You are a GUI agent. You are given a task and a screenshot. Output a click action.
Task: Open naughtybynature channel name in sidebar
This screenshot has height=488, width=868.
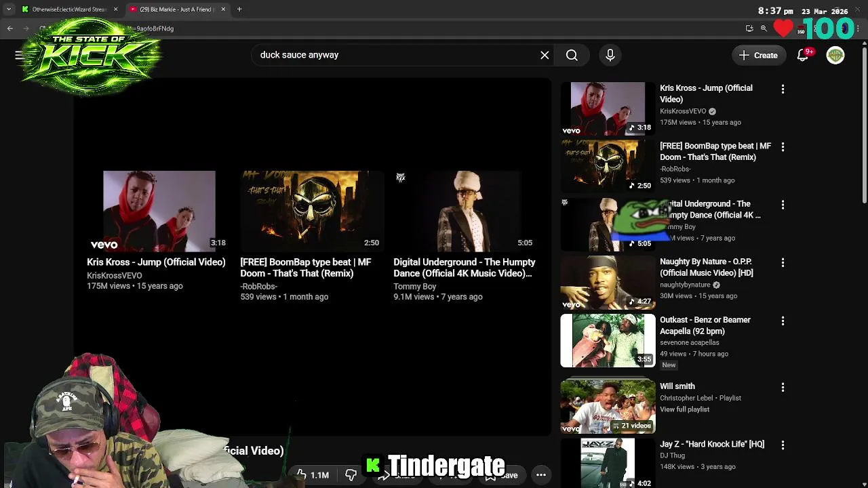tap(685, 285)
